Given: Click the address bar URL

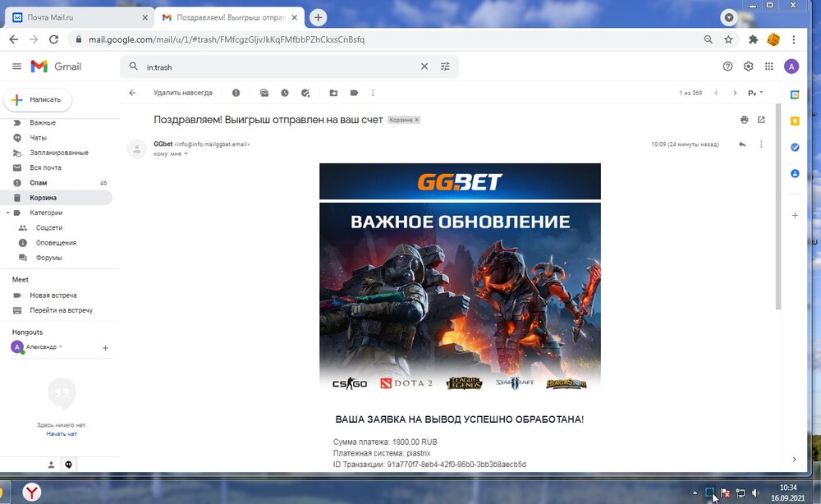Looking at the screenshot, I should point(227,39).
